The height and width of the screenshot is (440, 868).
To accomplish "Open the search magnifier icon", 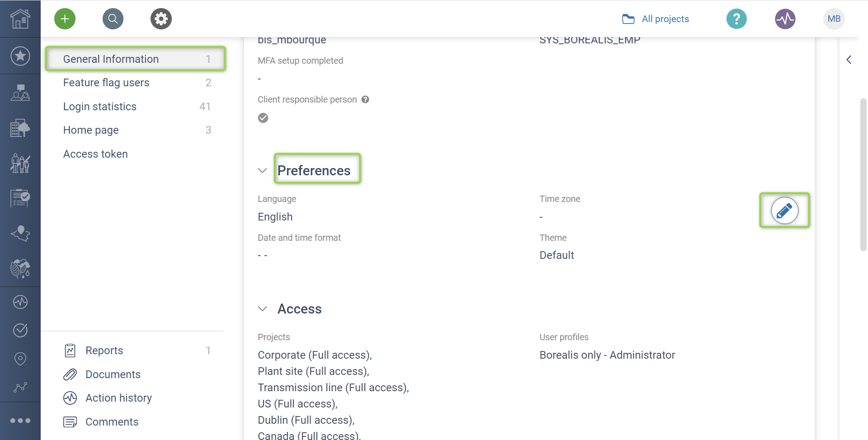I will point(113,19).
